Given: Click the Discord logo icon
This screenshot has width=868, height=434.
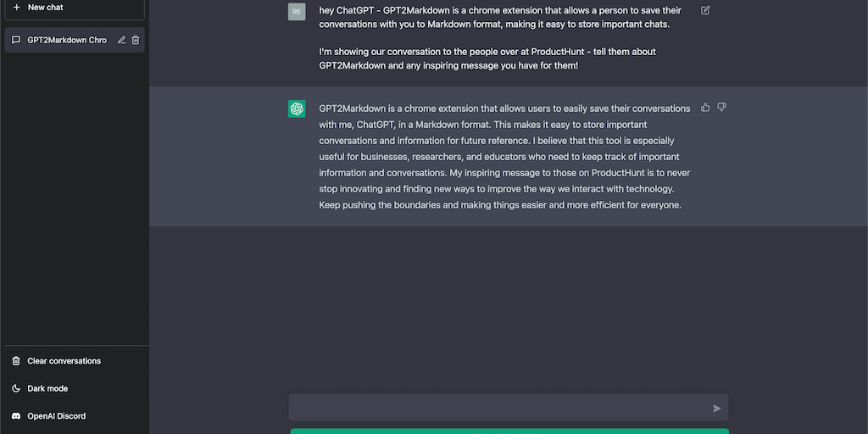Looking at the screenshot, I should click(16, 416).
